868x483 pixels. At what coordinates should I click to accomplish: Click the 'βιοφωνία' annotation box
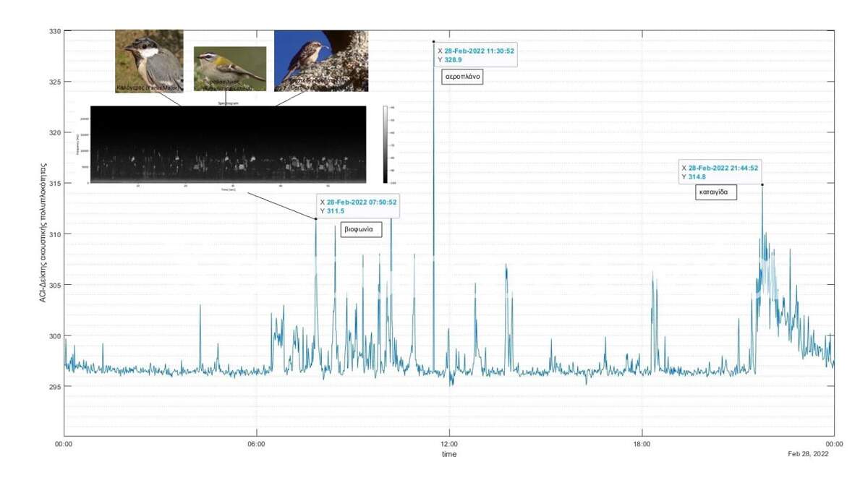[360, 230]
